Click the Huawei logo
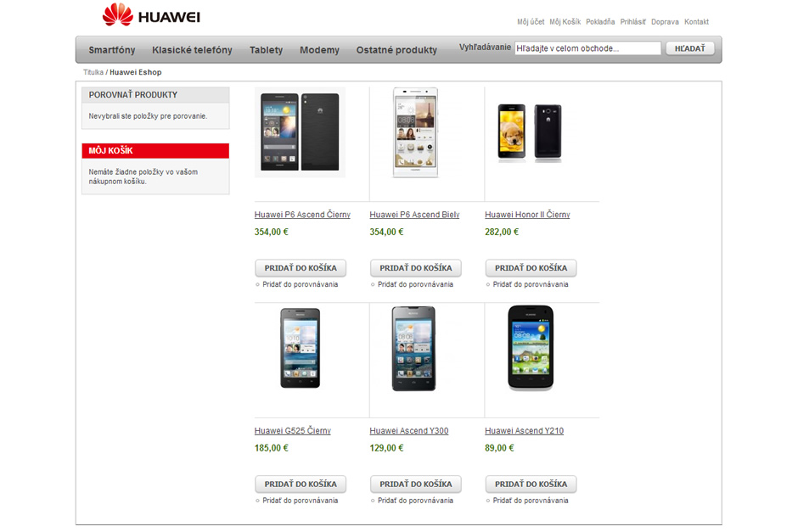The width and height of the screenshot is (798, 532). [x=151, y=14]
